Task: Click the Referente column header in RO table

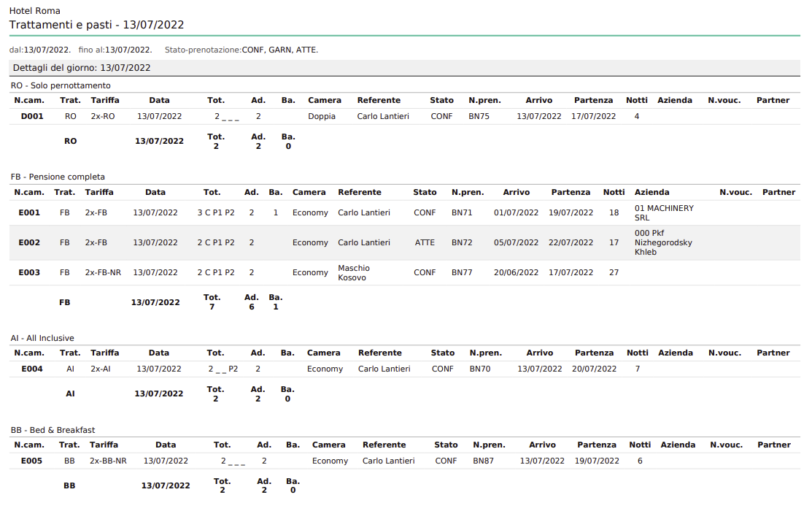Action: point(379,101)
